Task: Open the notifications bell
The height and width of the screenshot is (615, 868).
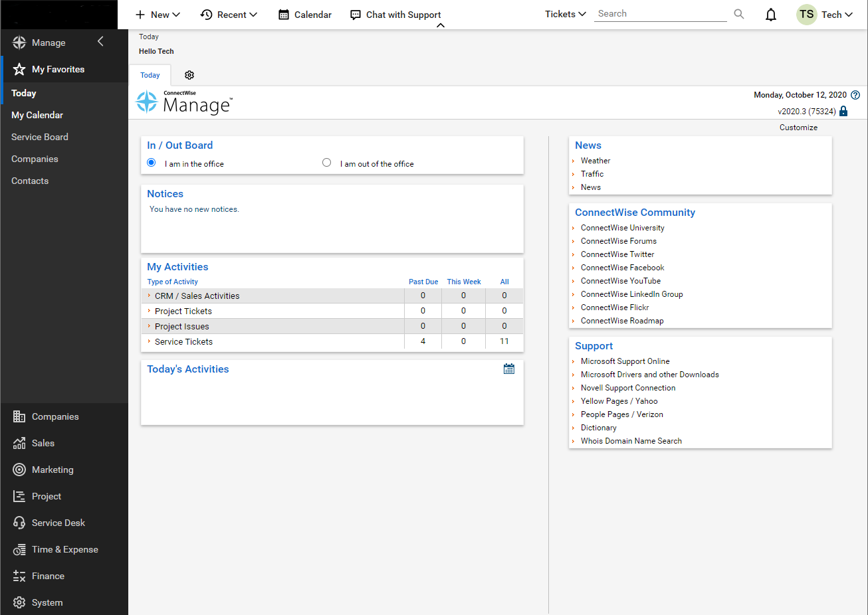Action: pos(771,15)
